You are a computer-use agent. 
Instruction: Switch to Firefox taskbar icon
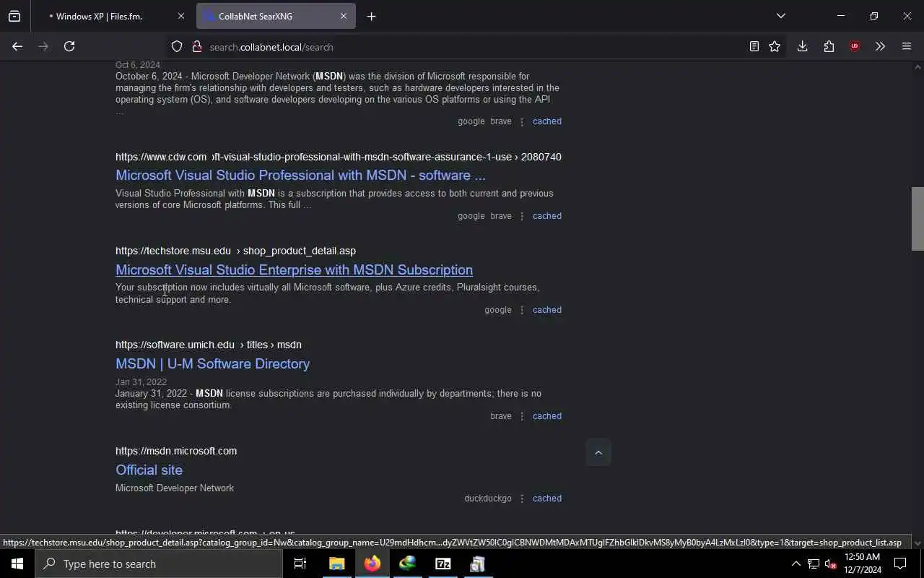[x=372, y=564]
